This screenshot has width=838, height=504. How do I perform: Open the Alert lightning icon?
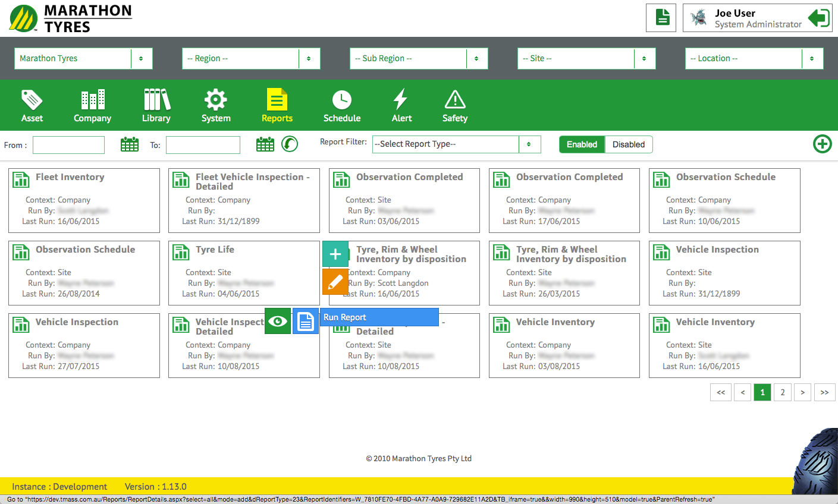[401, 100]
